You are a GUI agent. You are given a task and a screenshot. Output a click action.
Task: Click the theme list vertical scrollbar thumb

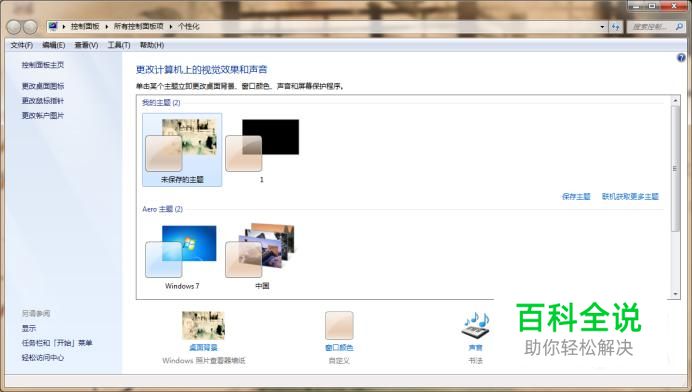[675, 169]
